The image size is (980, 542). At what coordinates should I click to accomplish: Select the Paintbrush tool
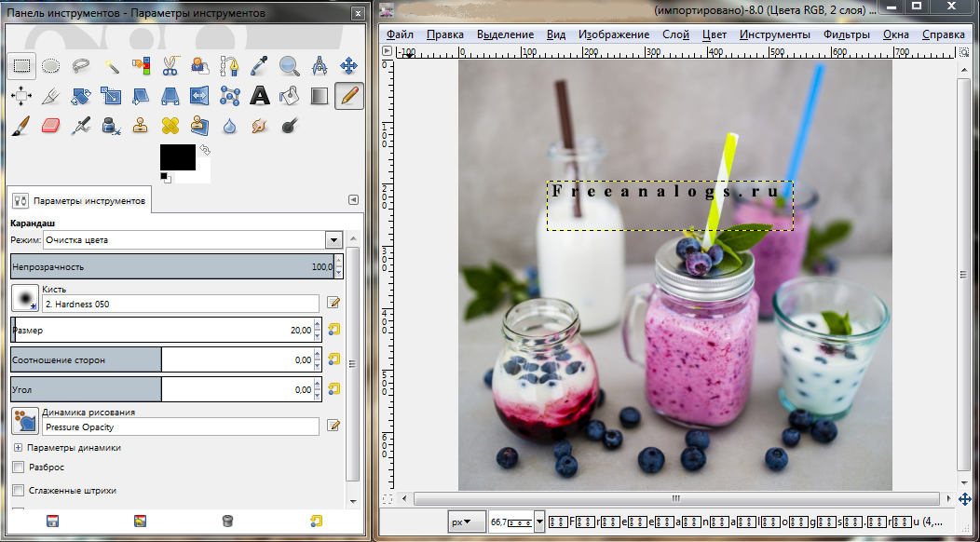22,125
